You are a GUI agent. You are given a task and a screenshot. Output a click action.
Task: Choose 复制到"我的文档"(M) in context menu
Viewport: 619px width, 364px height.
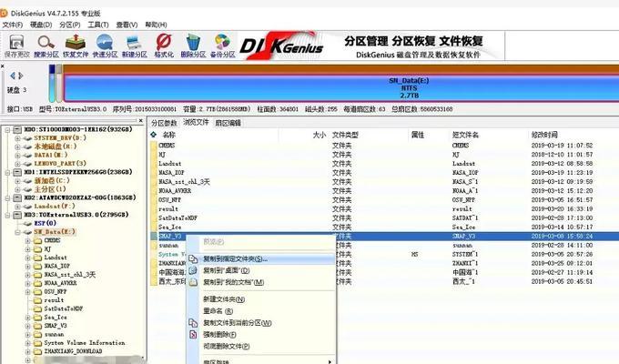[261, 282]
